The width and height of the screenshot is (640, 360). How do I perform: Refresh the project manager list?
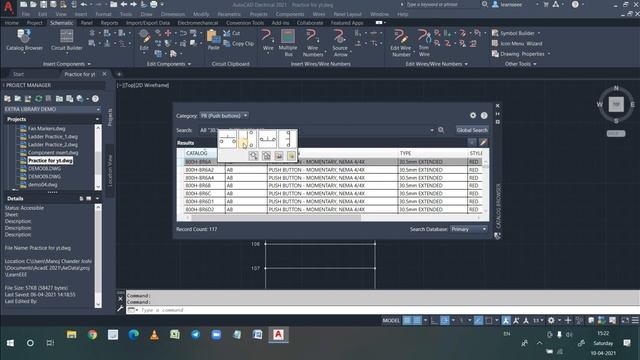tap(38, 98)
